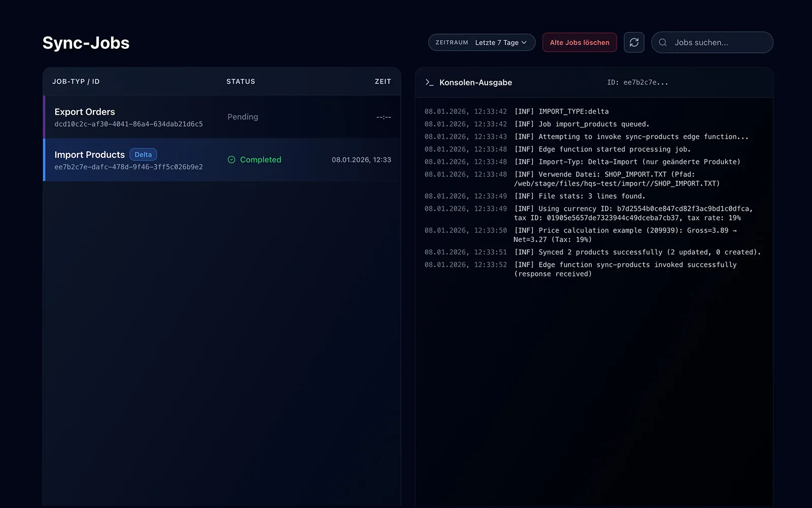Click the Pending status text

tap(243, 117)
